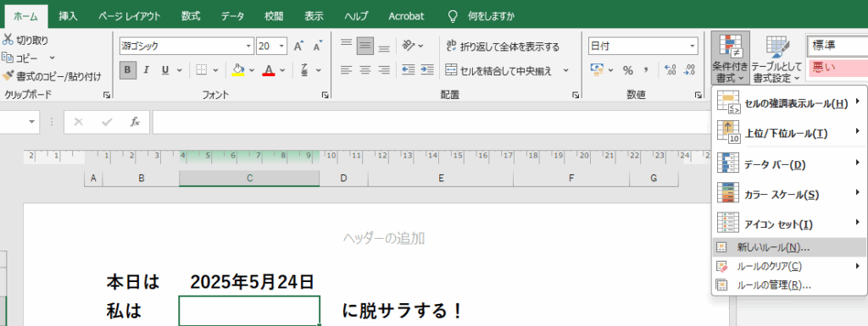Decrease font size with small A icon

tap(317, 46)
